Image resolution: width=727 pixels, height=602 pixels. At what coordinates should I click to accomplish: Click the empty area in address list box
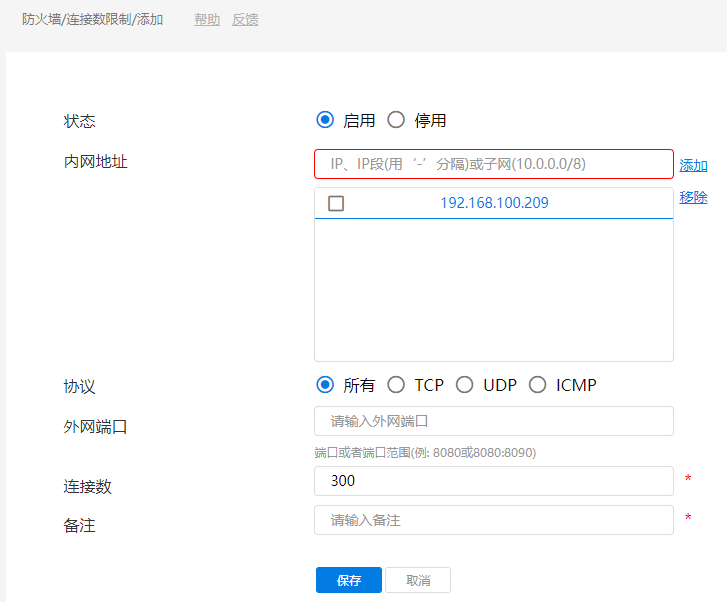tap(493, 290)
